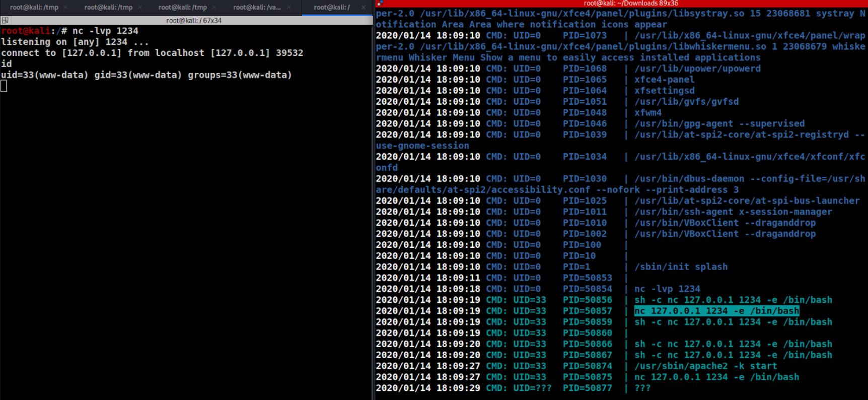Click the root@kali: ~/Downloads 89x36 title bar
The image size is (868, 400).
[631, 4]
